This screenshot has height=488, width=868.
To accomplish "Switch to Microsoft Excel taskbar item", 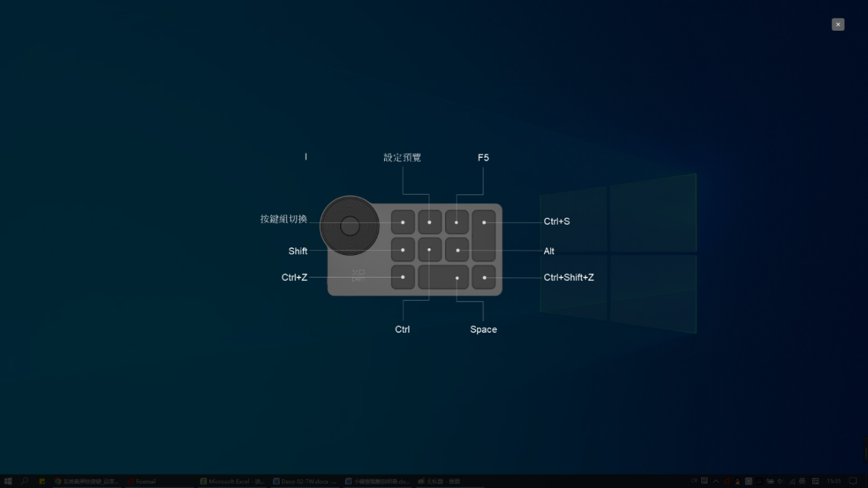I will point(232,481).
